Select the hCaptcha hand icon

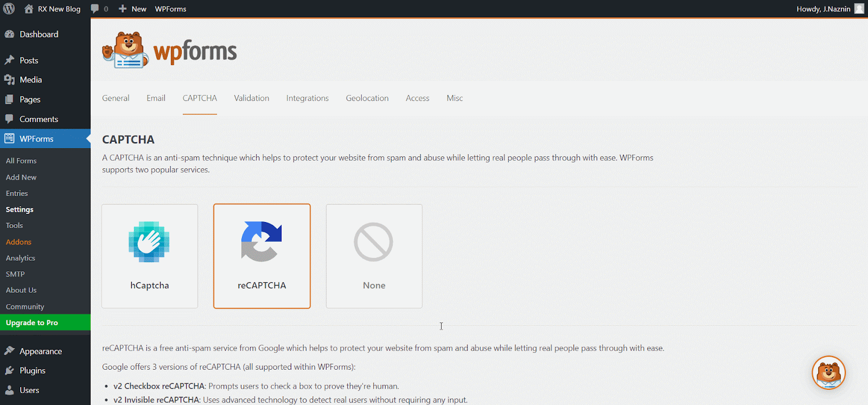pyautogui.click(x=149, y=242)
